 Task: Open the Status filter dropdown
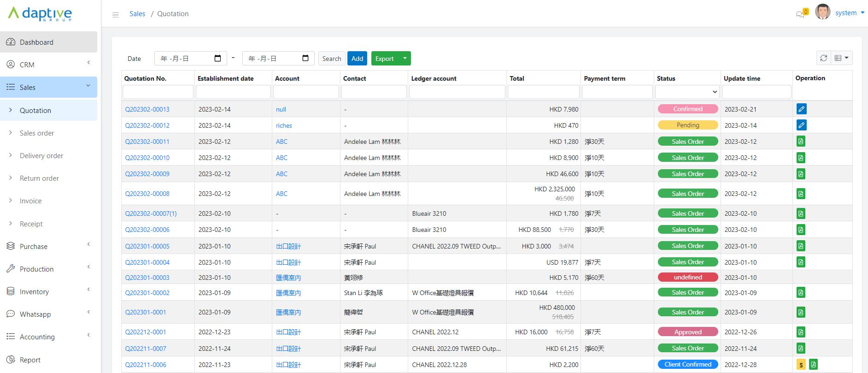pyautogui.click(x=687, y=92)
